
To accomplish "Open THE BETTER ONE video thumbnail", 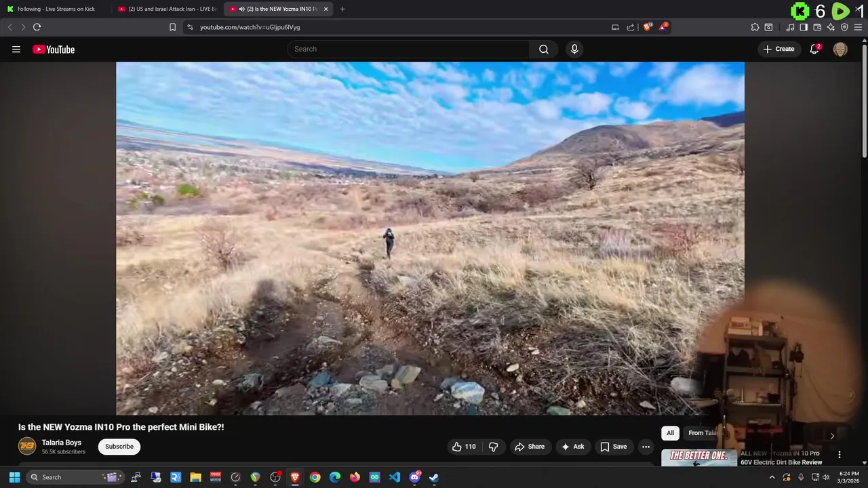I will pyautogui.click(x=699, y=457).
